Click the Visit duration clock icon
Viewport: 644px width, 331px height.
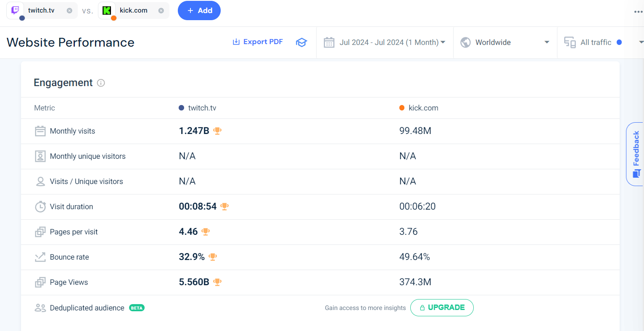pyautogui.click(x=40, y=207)
